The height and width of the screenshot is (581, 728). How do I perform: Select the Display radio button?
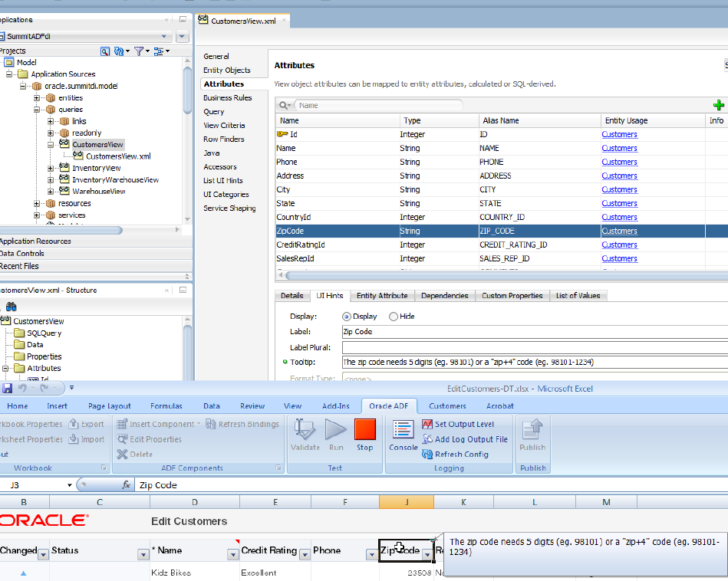pyautogui.click(x=347, y=317)
